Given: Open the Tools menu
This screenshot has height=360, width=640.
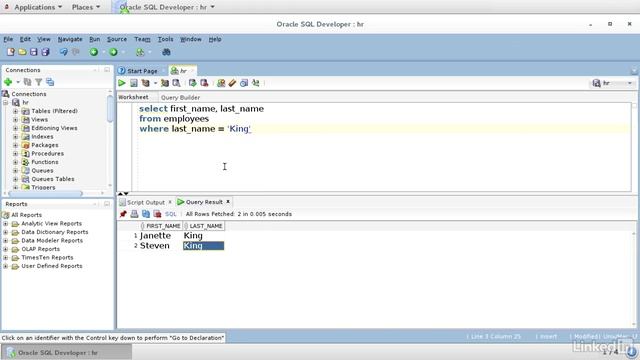Looking at the screenshot, I should click(x=165, y=39).
